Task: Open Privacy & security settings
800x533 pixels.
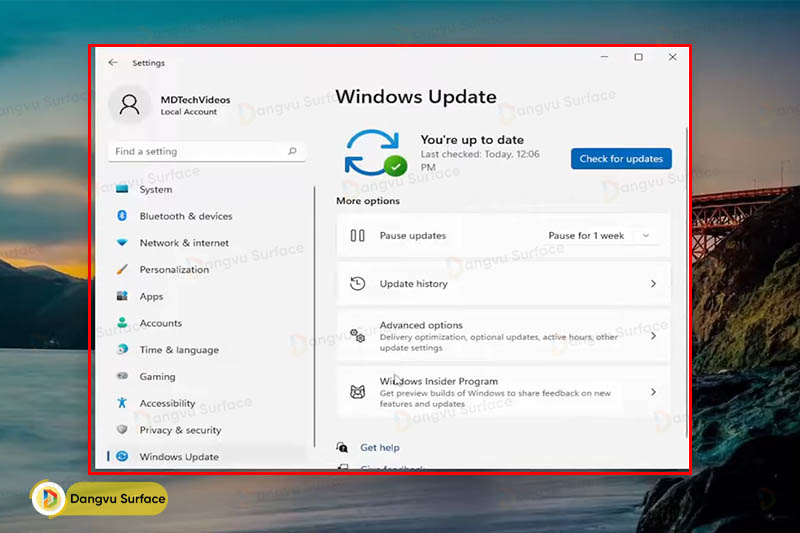Action: pos(207,429)
